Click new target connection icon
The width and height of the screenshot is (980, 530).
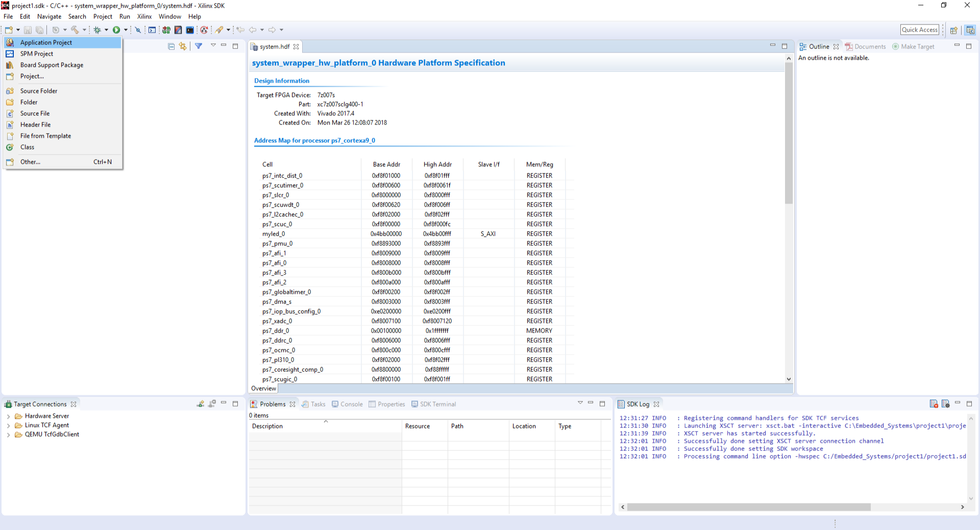(201, 403)
